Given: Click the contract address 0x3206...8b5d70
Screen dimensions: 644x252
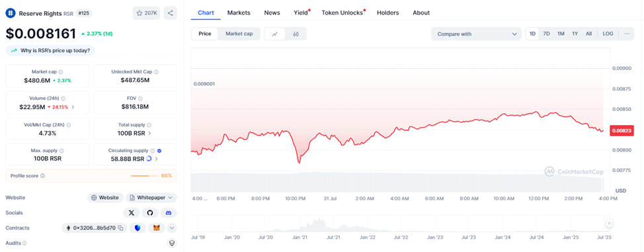Looking at the screenshot, I should (x=95, y=228).
